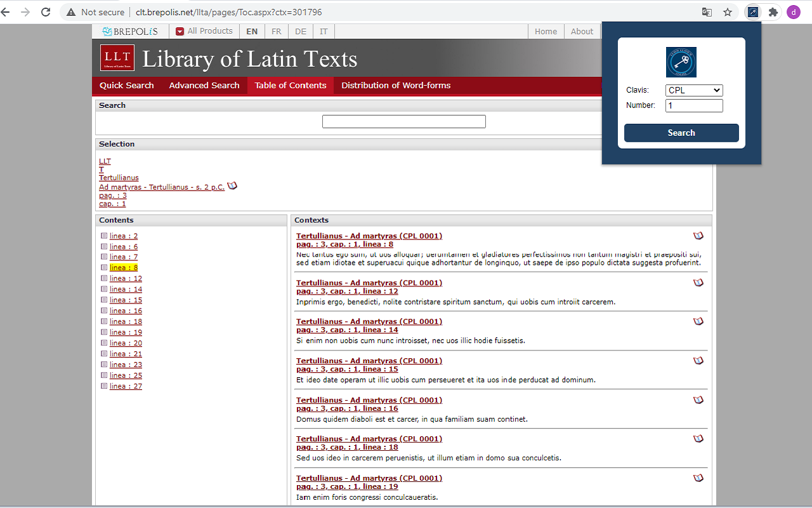Open context heading for linea : 15

(369, 365)
